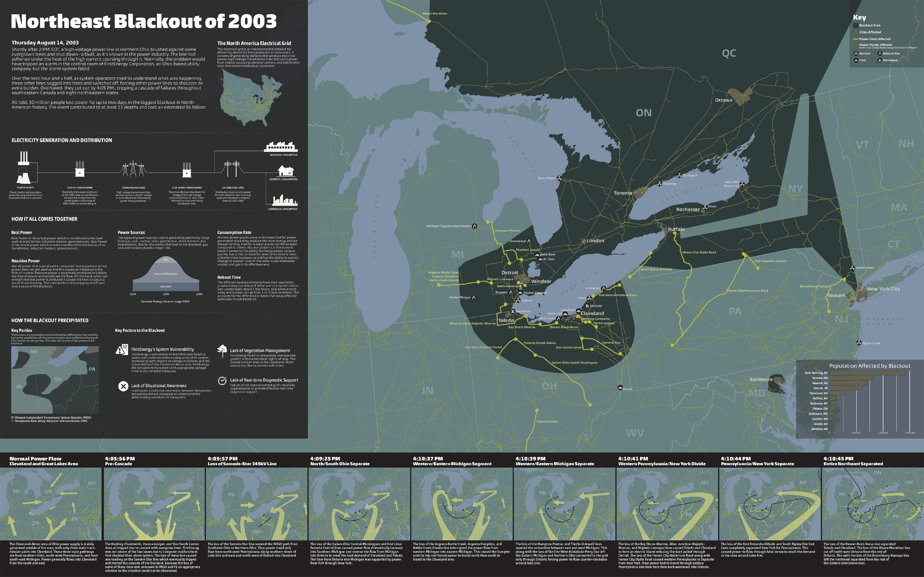Click the Bruce Power nuclear plant marker
The image size is (924, 577).
pos(559,178)
